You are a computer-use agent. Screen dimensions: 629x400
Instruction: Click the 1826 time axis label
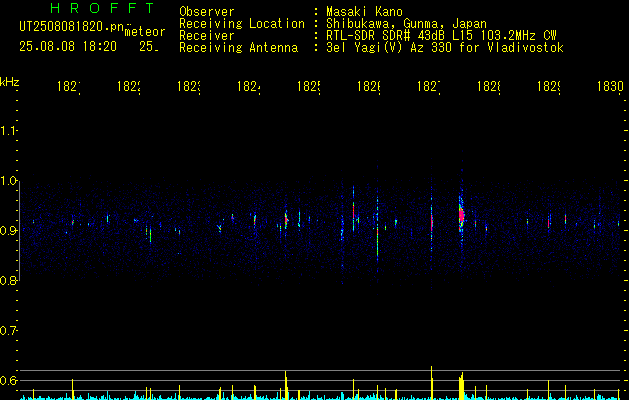(369, 86)
